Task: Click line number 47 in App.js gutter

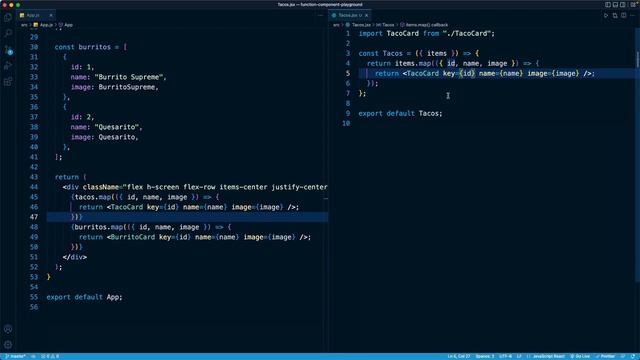Action: (34, 217)
